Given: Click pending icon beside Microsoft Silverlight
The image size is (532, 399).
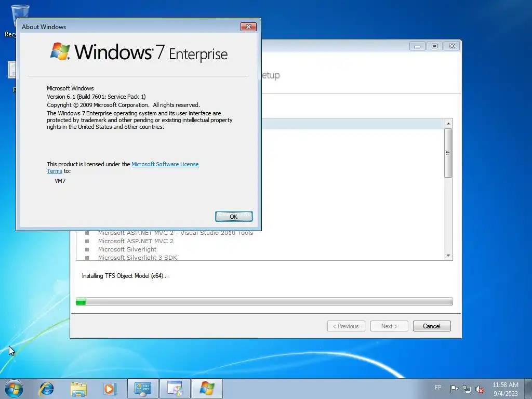Looking at the screenshot, I should 87,250.
